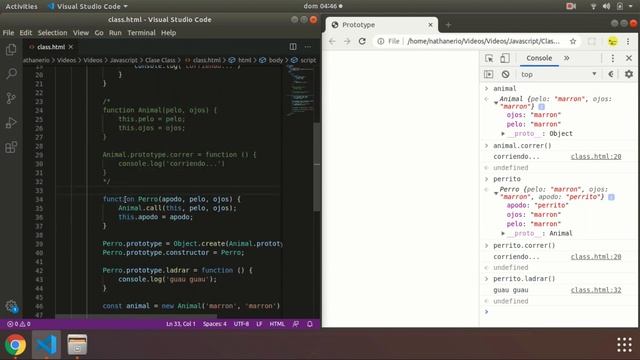This screenshot has height=360, width=640.
Task: Collapse the Perro object in console
Action: [x=496, y=193]
